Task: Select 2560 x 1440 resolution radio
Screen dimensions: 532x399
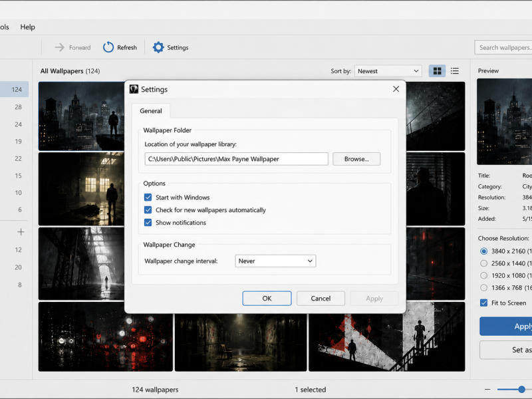Action: click(484, 263)
